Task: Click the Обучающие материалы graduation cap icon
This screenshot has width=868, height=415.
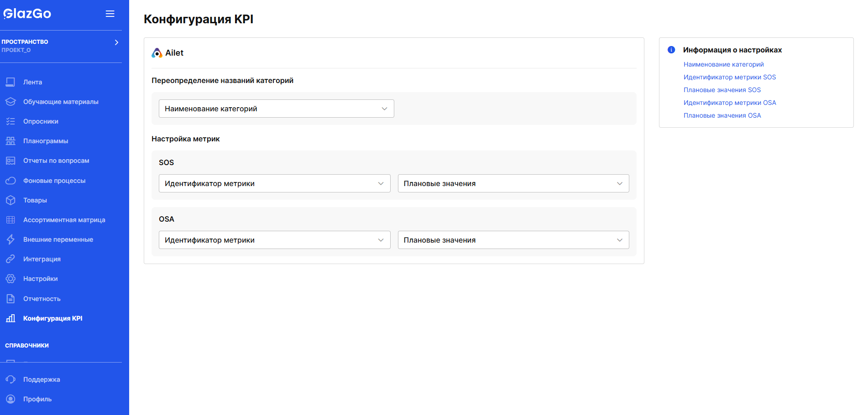Action: [x=10, y=102]
